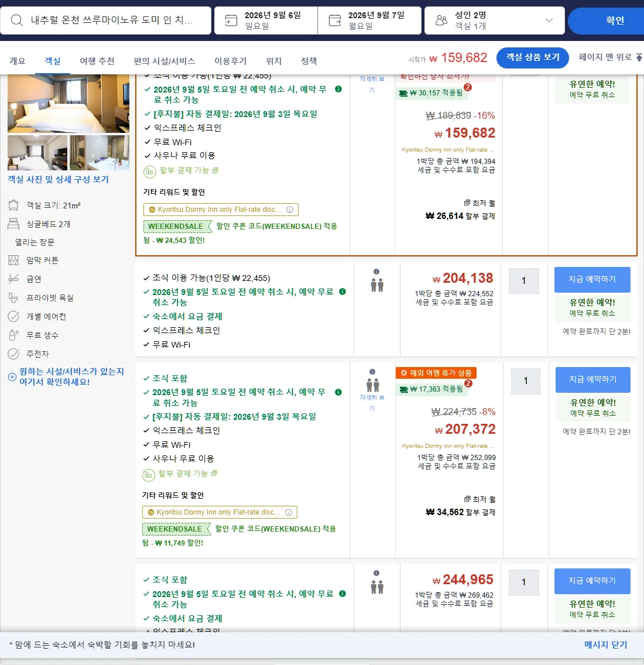Viewport: 644px width, 665px height.
Task: Click the search magnifier icon
Action: point(16,20)
